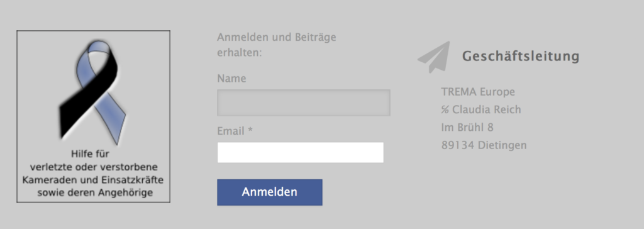Click the 'Kameraden und Einsatzkräfte' caption line
The height and width of the screenshot is (229, 644).
[93, 180]
